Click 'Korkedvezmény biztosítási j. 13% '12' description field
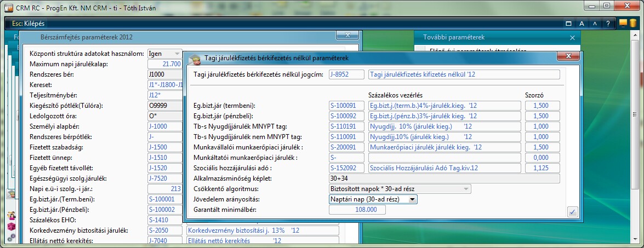The width and height of the screenshot is (644, 248). (263, 230)
